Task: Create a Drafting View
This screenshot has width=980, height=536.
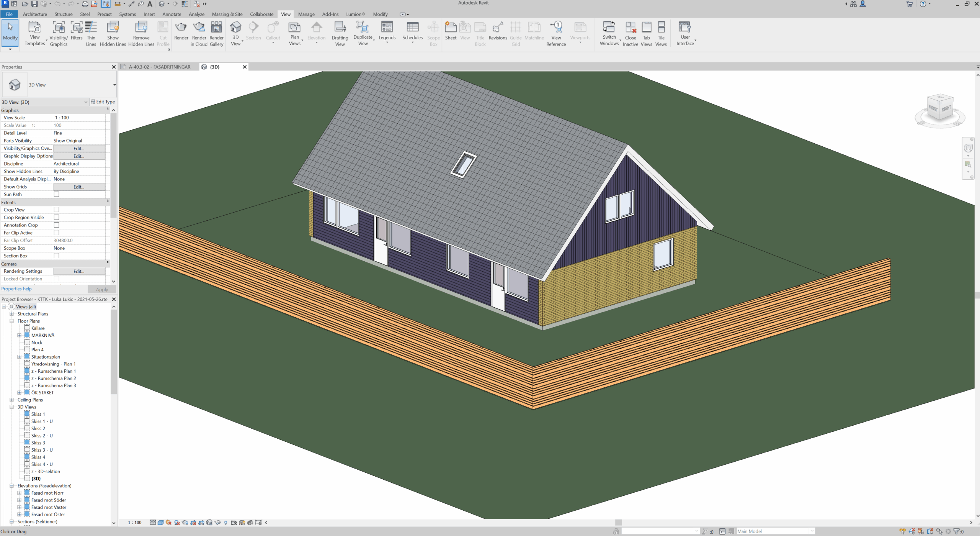Action: [340, 33]
